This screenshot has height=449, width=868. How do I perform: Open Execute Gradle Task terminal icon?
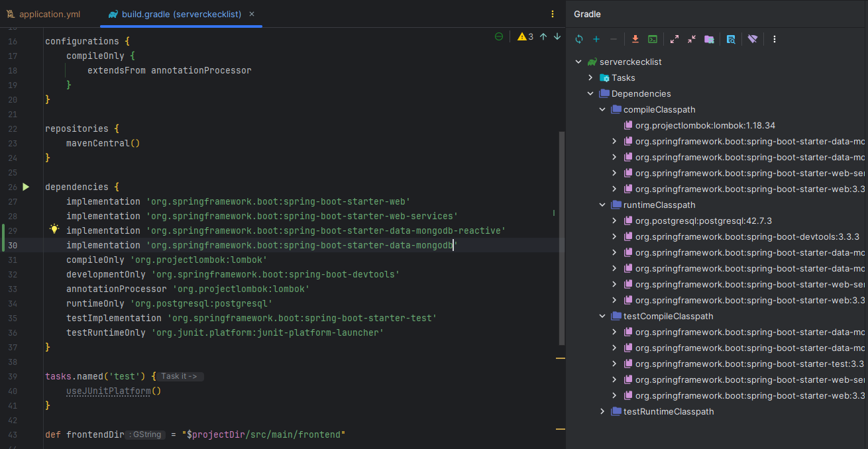pyautogui.click(x=653, y=39)
